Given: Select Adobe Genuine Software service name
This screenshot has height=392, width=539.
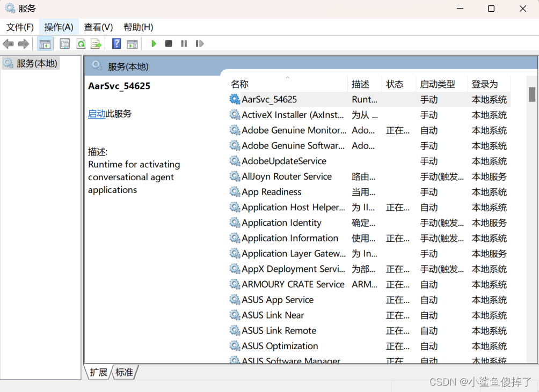Looking at the screenshot, I should click(293, 145).
